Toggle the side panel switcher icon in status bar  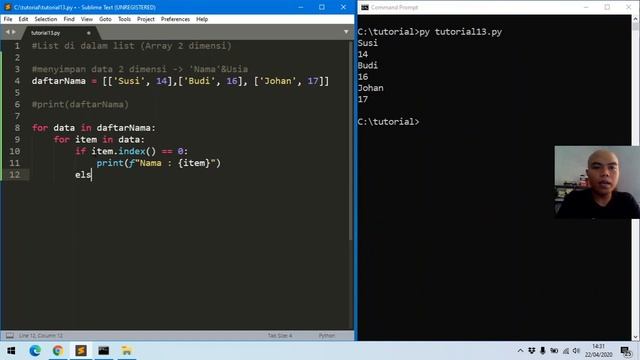[x=9, y=336]
